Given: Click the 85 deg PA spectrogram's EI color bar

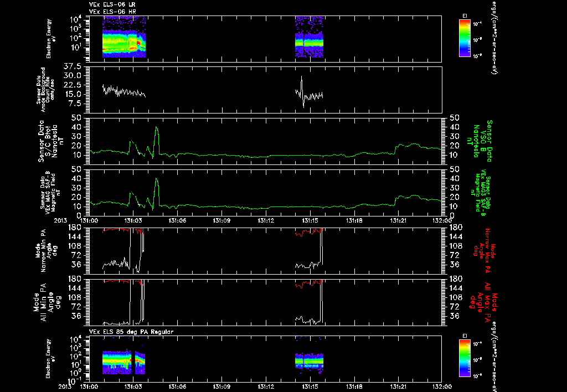Looking at the screenshot, I should coord(465,358).
